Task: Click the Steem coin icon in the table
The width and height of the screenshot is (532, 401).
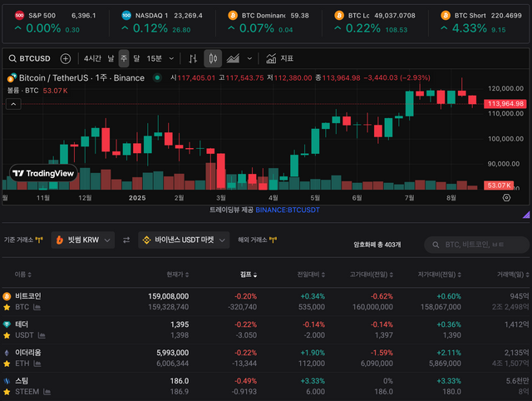Action: [x=7, y=381]
